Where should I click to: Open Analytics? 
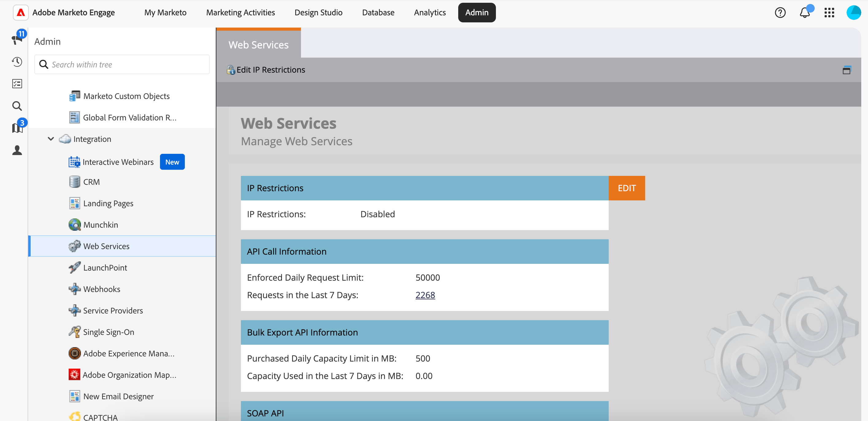click(x=430, y=13)
